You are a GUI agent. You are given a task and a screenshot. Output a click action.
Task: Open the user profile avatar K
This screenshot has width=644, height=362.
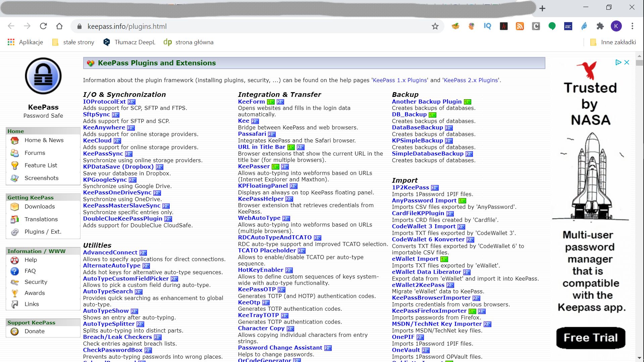pos(616,26)
